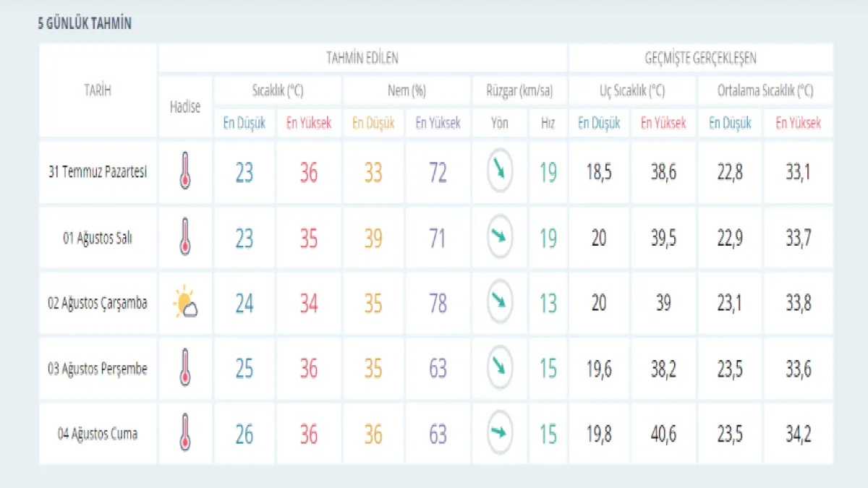Click the 5 GÜNLÜK TAHMİN title
The height and width of the screenshot is (488, 868).
click(x=85, y=24)
